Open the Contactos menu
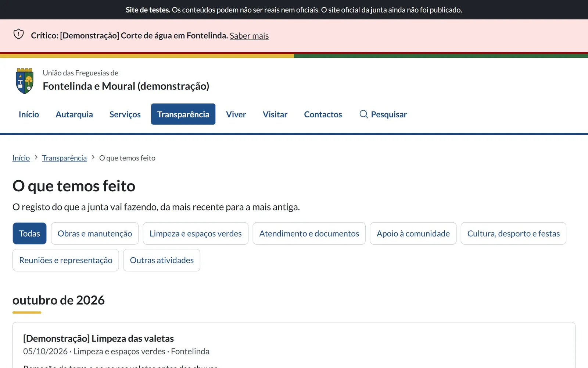The image size is (588, 368). pos(323,114)
